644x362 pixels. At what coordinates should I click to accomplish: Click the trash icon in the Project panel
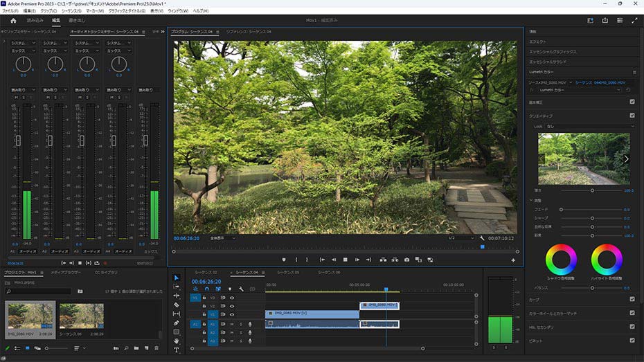pos(158,347)
